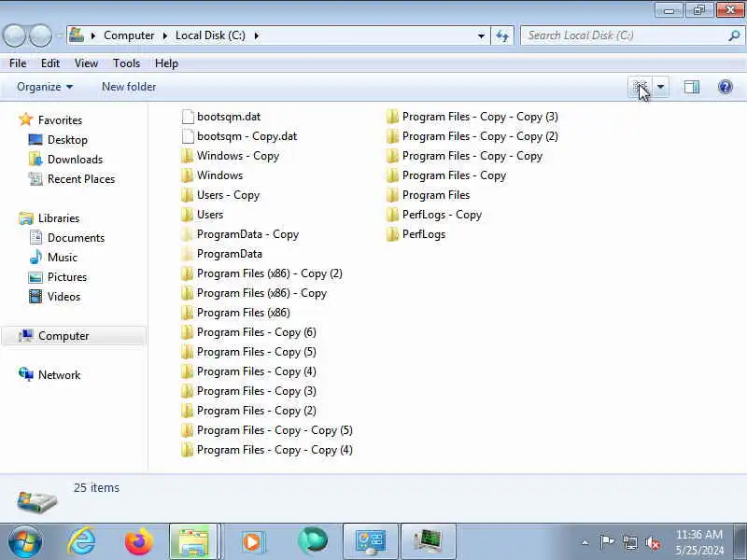Image resolution: width=747 pixels, height=560 pixels.
Task: Select the folder named Users - Copy
Action: pyautogui.click(x=228, y=195)
